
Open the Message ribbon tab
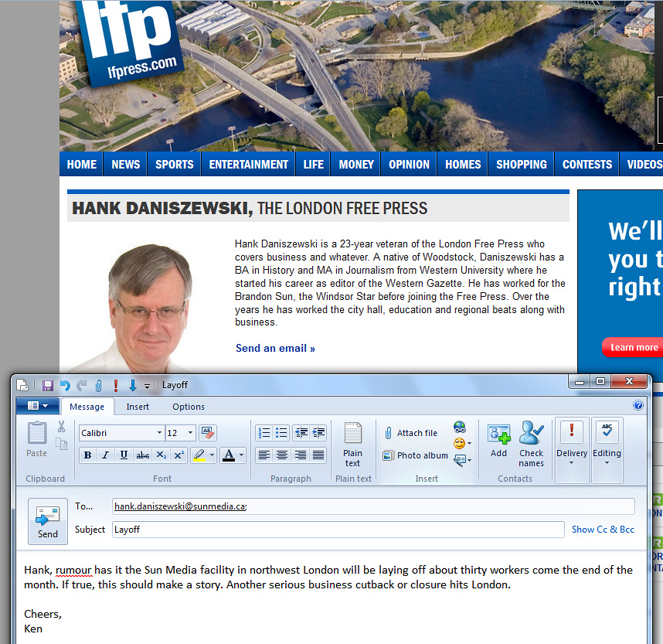pyautogui.click(x=87, y=407)
